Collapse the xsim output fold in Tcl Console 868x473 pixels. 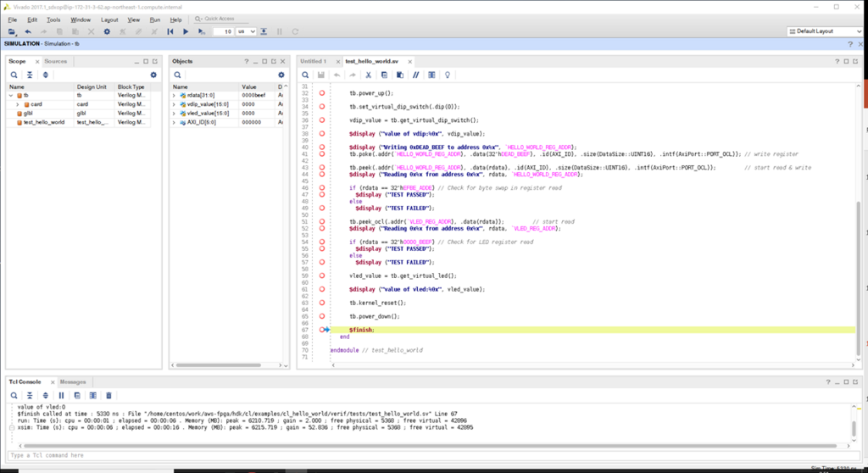(x=12, y=427)
